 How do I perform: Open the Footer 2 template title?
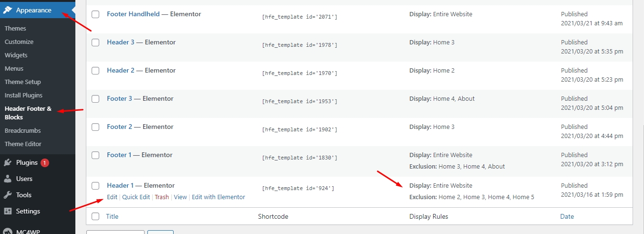pyautogui.click(x=119, y=127)
